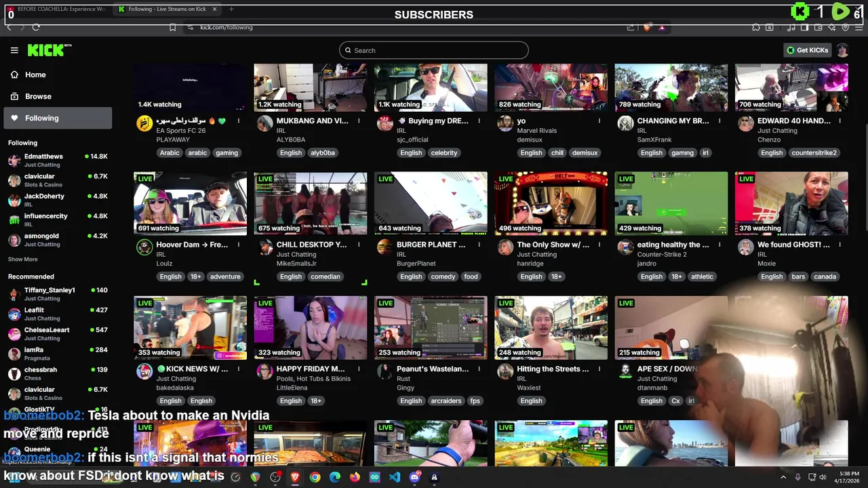Open asmongold in the Following list
The width and height of the screenshot is (868, 488).
58,240
